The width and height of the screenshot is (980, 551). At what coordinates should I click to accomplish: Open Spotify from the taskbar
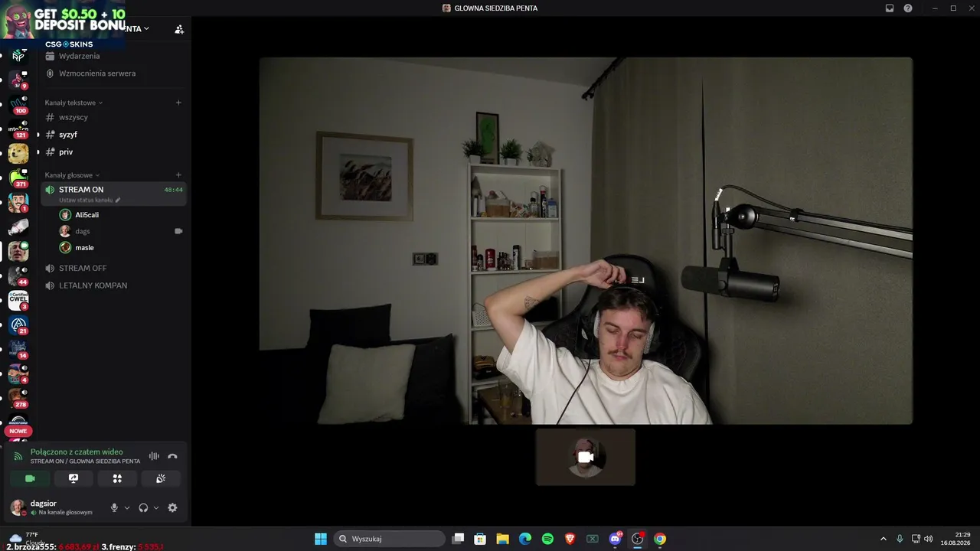coord(547,539)
